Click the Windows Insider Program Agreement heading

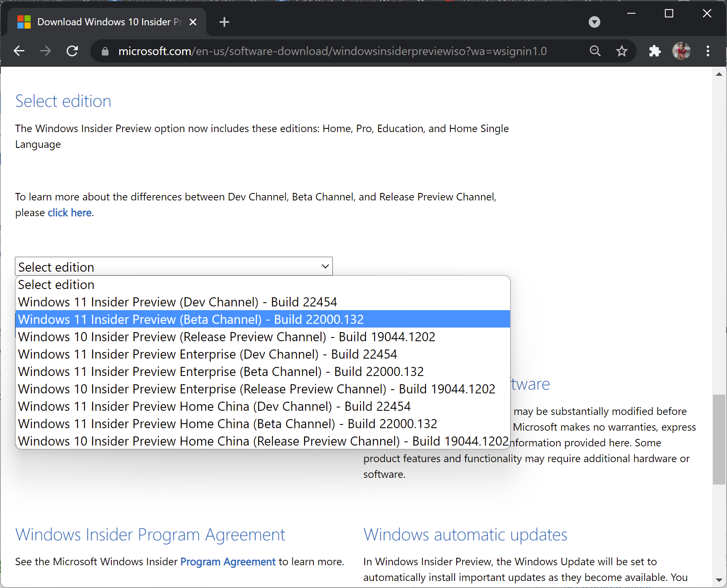click(x=150, y=535)
